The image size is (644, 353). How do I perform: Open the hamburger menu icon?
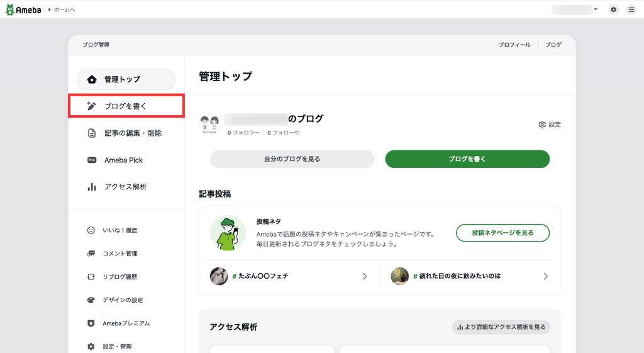(631, 9)
